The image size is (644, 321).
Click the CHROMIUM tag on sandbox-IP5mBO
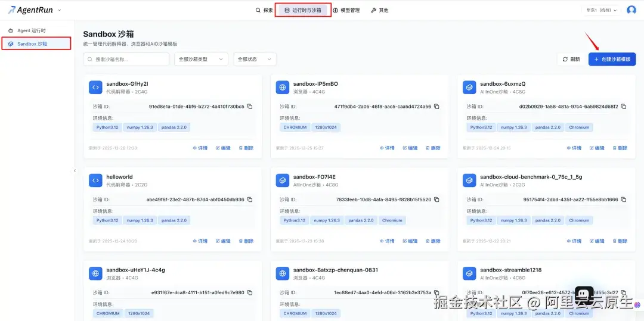pyautogui.click(x=295, y=127)
